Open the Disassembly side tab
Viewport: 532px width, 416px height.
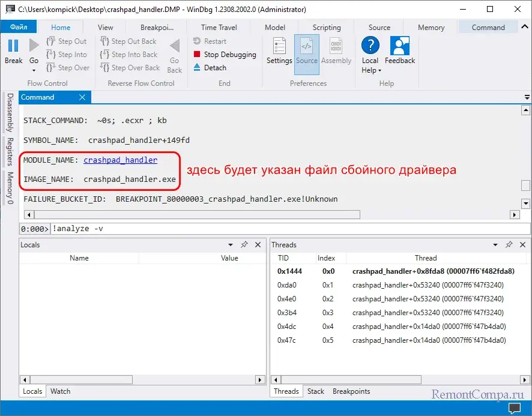[x=10, y=113]
